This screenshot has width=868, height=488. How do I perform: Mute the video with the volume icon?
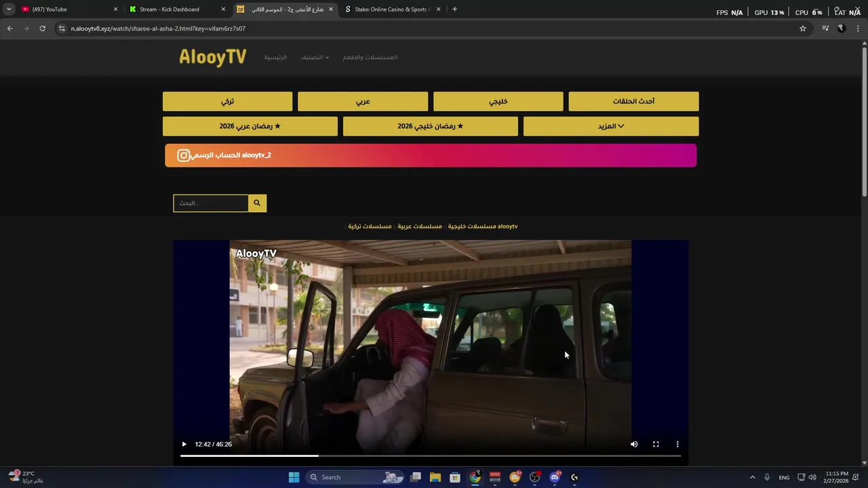tap(634, 445)
